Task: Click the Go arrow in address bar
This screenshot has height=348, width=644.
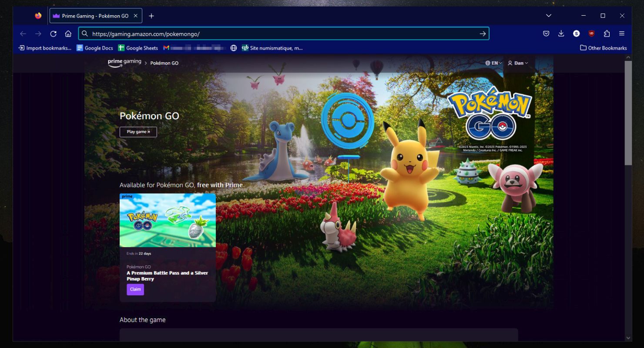Action: pos(483,33)
